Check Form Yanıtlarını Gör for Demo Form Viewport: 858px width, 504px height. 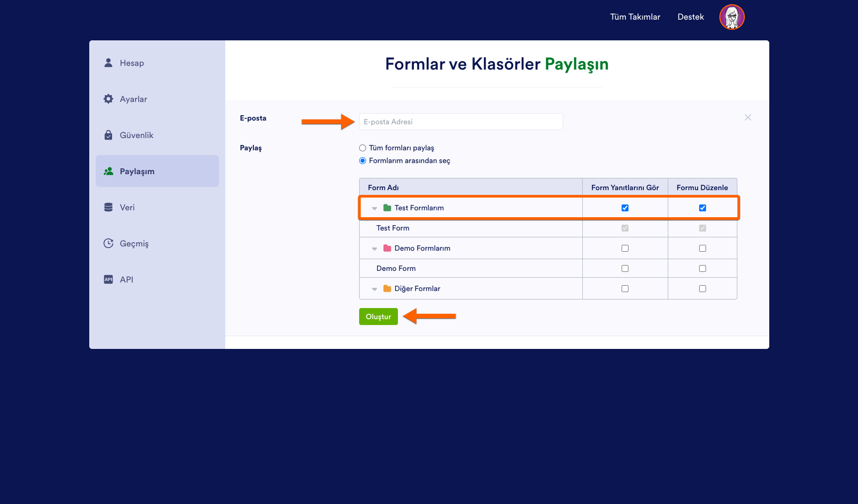[x=625, y=268]
